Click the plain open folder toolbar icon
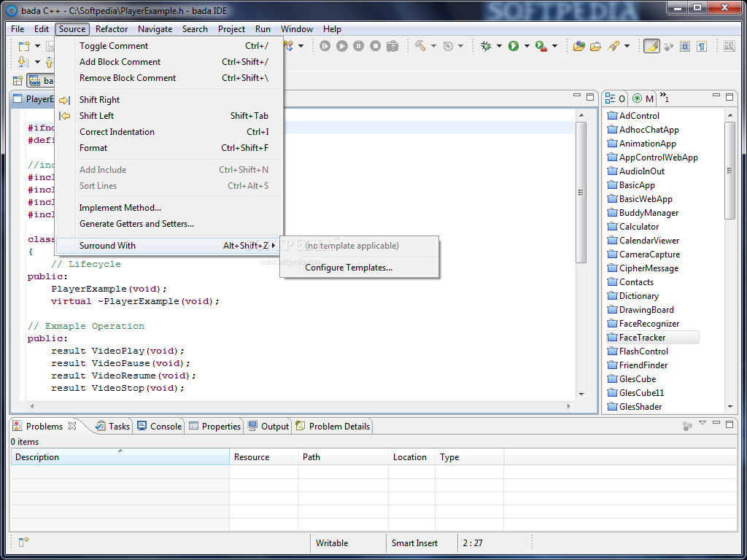The height and width of the screenshot is (560, 747). pos(595,46)
